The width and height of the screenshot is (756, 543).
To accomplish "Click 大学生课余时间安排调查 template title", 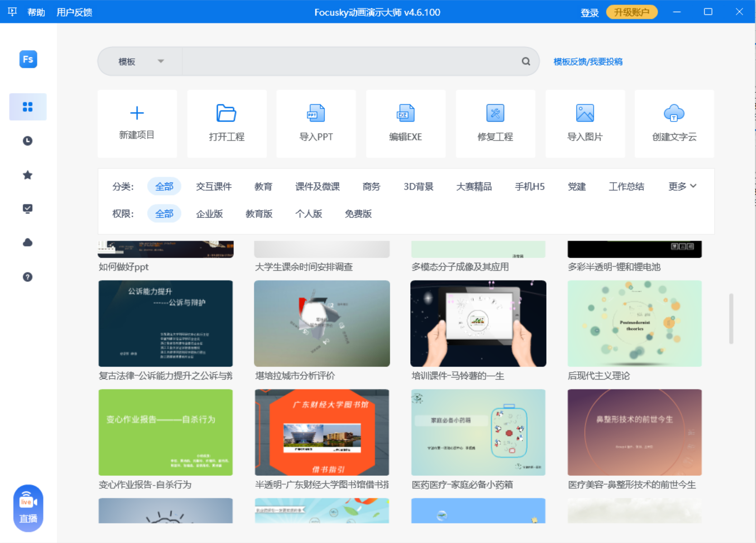I will coord(304,267).
